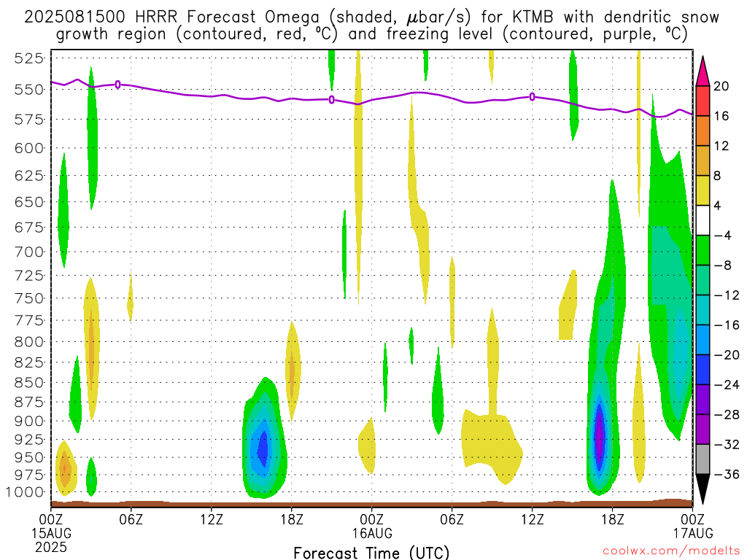Click the 00Z 17AUG time label

[x=693, y=526]
